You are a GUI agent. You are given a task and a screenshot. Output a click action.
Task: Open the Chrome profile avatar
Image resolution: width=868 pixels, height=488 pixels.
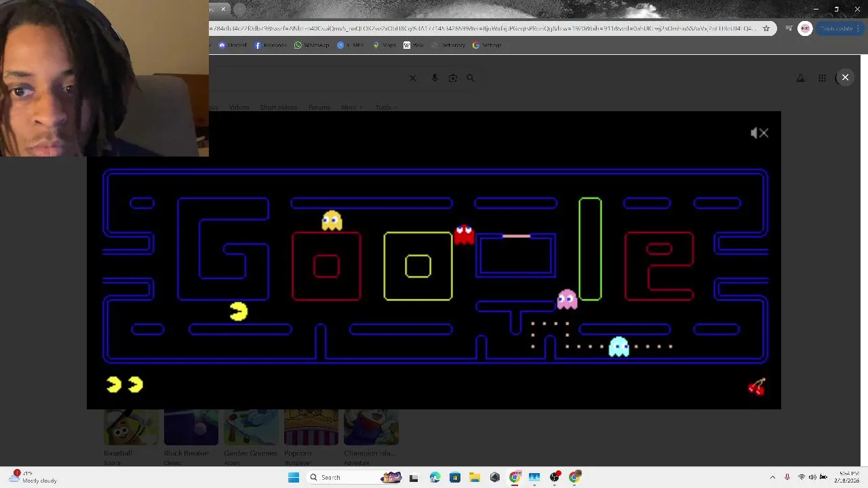[805, 28]
